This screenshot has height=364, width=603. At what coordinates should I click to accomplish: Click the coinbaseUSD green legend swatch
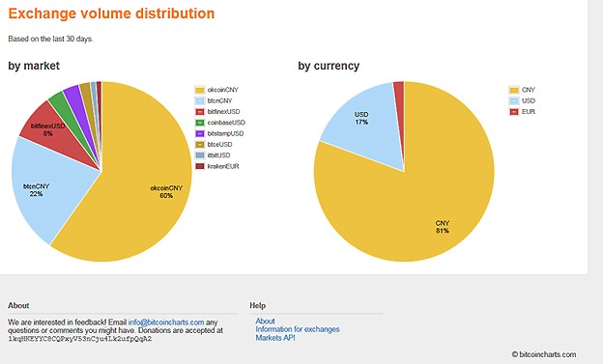tap(200, 123)
